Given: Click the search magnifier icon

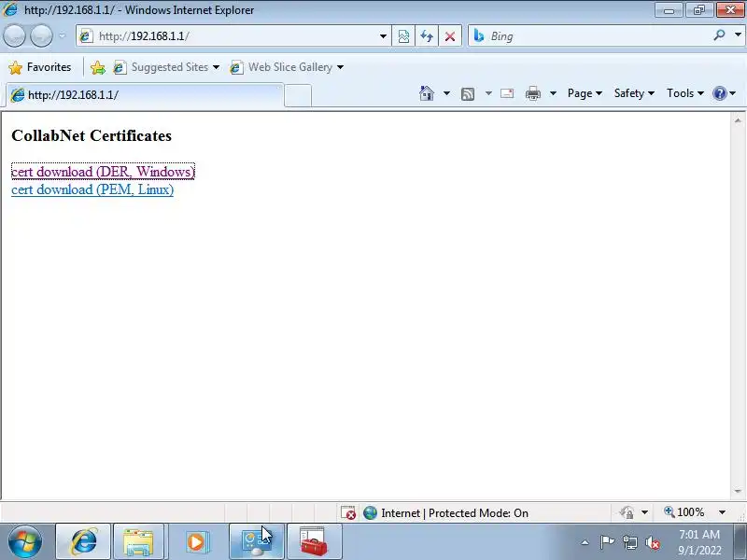Looking at the screenshot, I should coord(719,35).
